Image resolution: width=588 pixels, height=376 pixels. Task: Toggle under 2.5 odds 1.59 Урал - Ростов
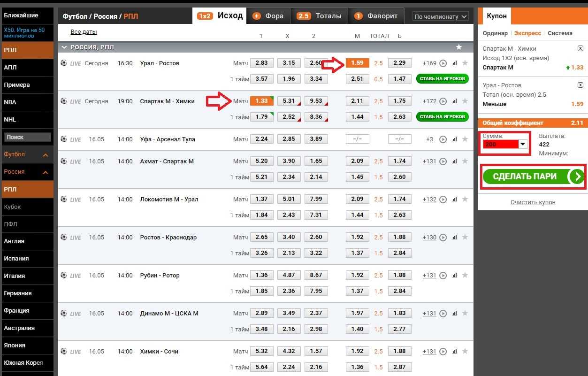[358, 63]
